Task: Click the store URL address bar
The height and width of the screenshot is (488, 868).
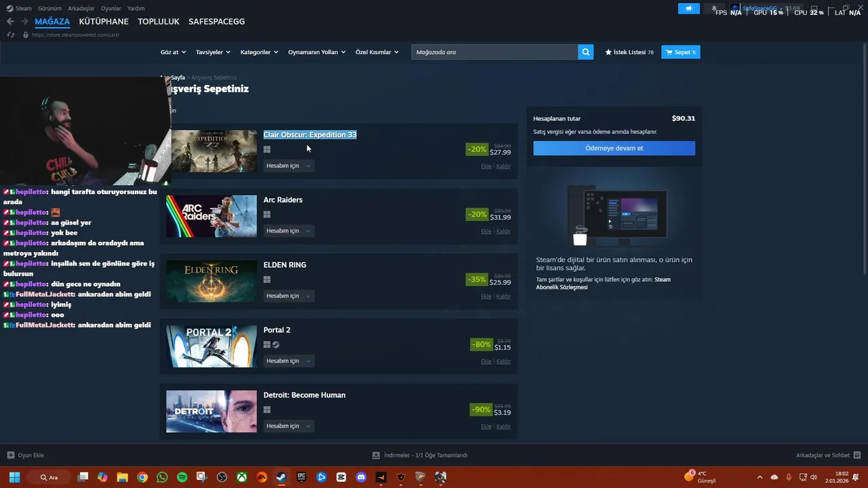Action: 75,35
